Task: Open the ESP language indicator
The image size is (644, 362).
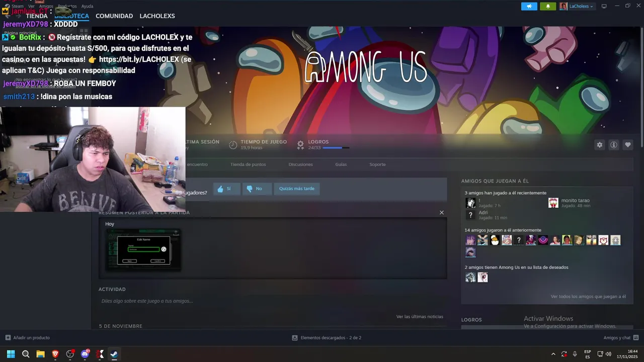Action: click(x=588, y=354)
